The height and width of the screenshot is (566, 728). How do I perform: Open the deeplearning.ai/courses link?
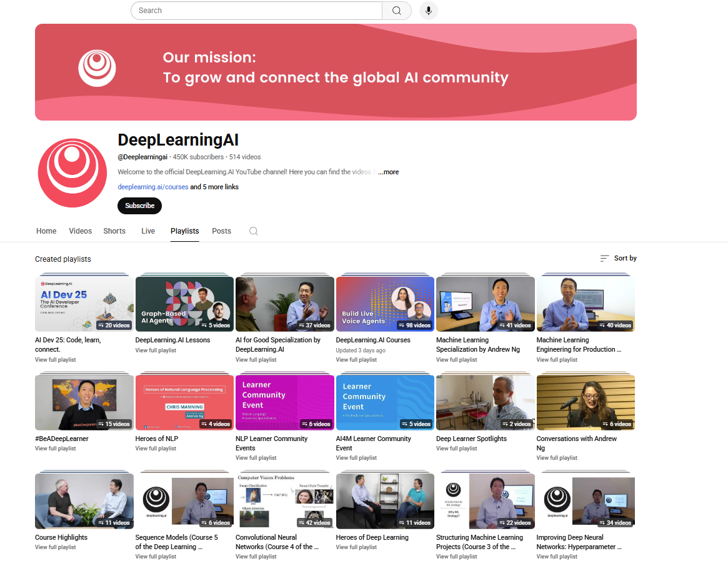coord(152,187)
